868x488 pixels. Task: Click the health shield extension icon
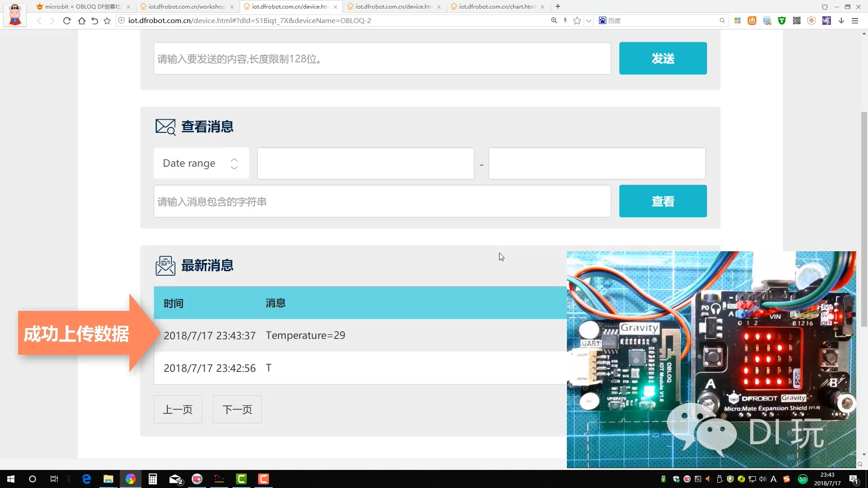[x=811, y=20]
